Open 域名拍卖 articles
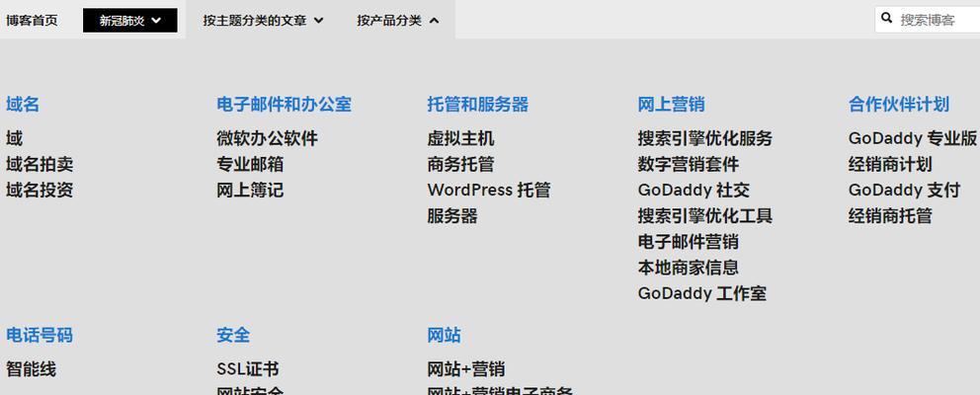Viewport: 980px width, 395px height. [40, 164]
